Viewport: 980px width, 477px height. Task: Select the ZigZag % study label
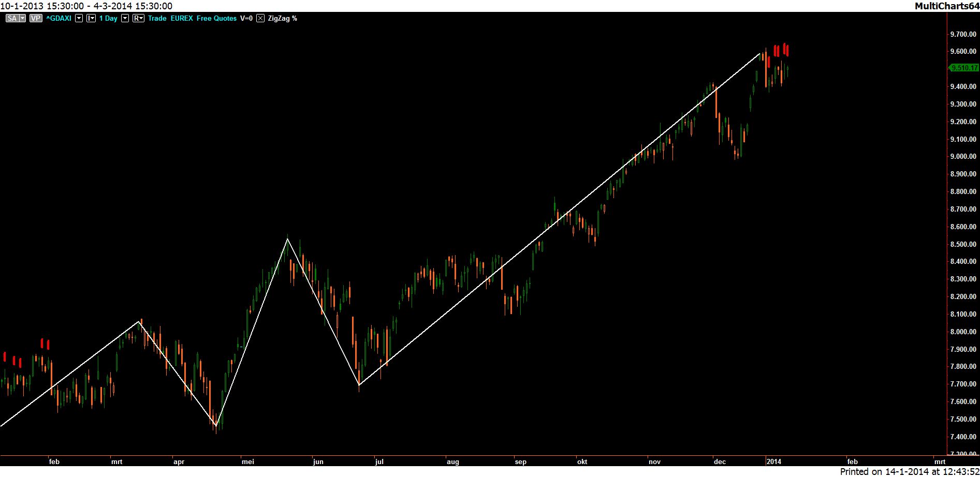point(282,18)
